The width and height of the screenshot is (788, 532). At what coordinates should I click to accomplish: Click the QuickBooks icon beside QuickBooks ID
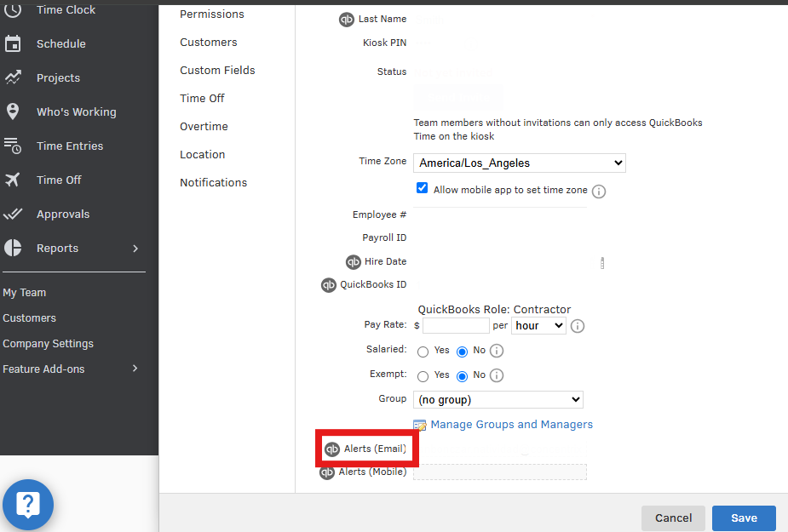[329, 285]
